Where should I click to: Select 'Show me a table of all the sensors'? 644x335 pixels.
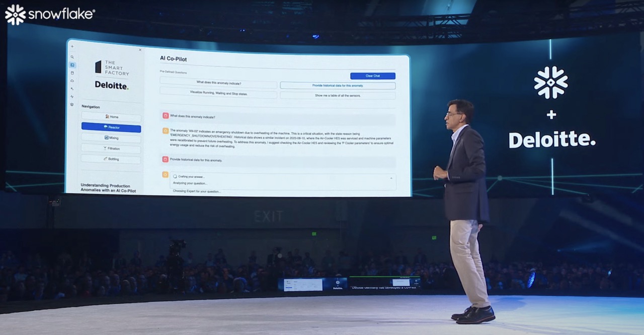coord(338,95)
